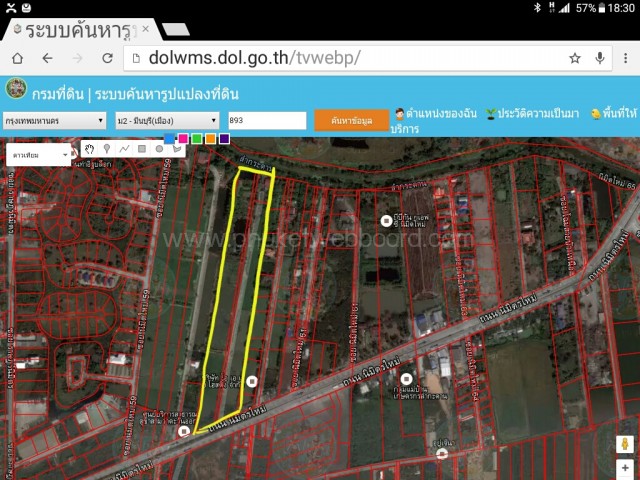640x480 pixels.
Task: Pick the green drawing color
Action: (x=197, y=139)
